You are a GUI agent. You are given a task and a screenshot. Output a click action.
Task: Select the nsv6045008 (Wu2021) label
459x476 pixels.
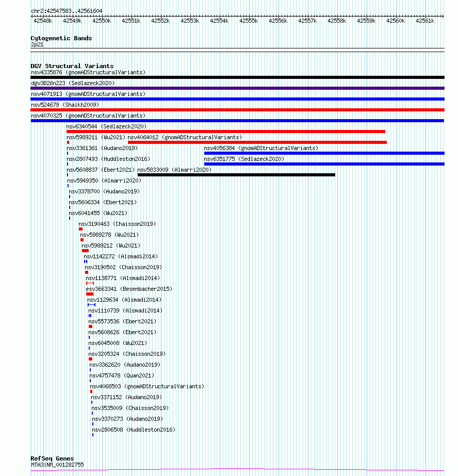(x=118, y=343)
